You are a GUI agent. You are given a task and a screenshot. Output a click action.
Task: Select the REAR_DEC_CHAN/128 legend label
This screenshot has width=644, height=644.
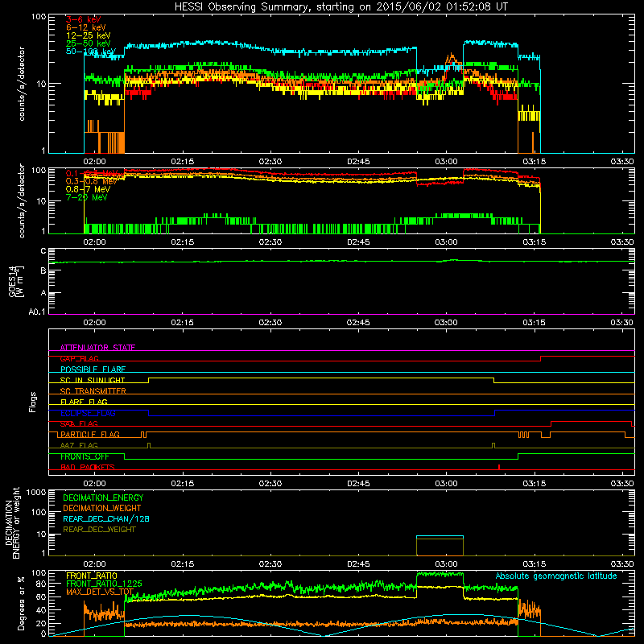coord(106,518)
